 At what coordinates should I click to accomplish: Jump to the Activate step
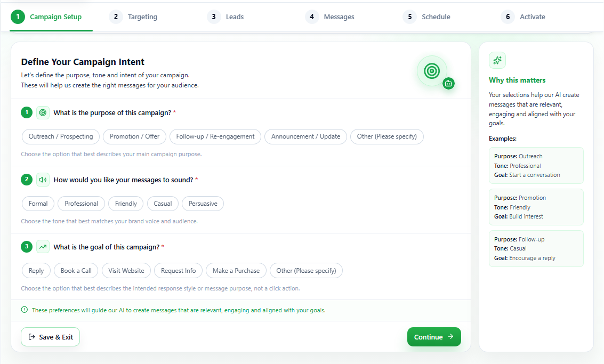pyautogui.click(x=523, y=17)
